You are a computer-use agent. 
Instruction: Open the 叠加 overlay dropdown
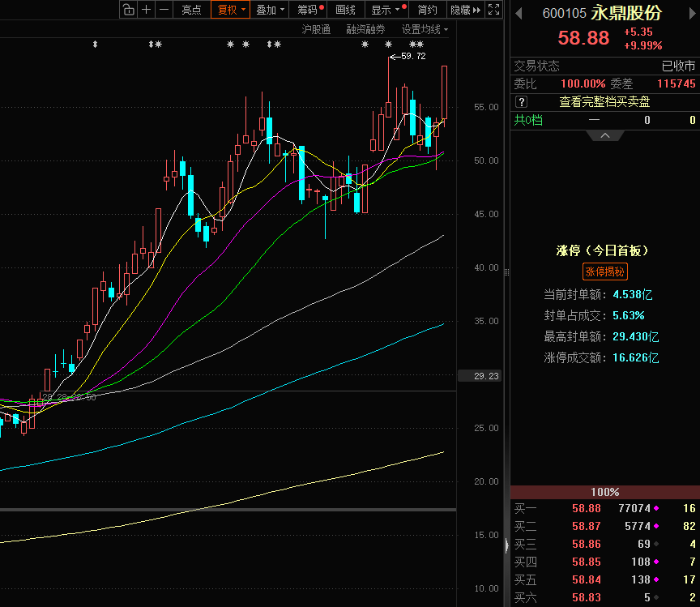270,10
